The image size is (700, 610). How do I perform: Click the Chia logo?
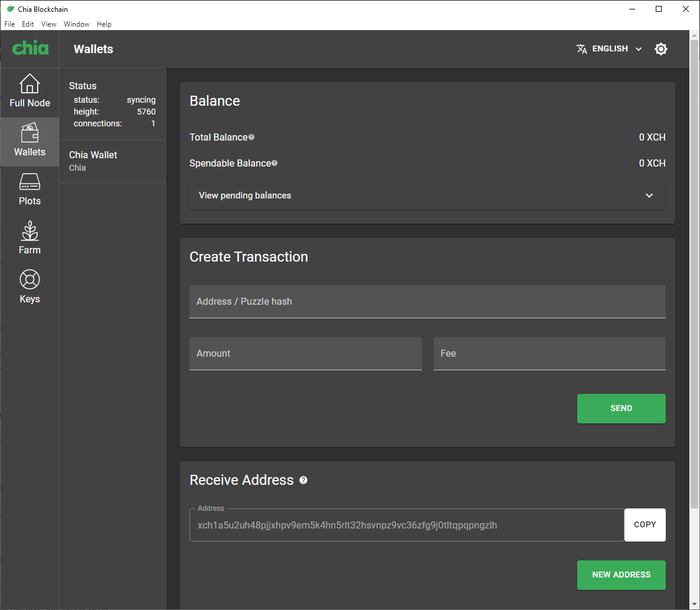pyautogui.click(x=30, y=47)
